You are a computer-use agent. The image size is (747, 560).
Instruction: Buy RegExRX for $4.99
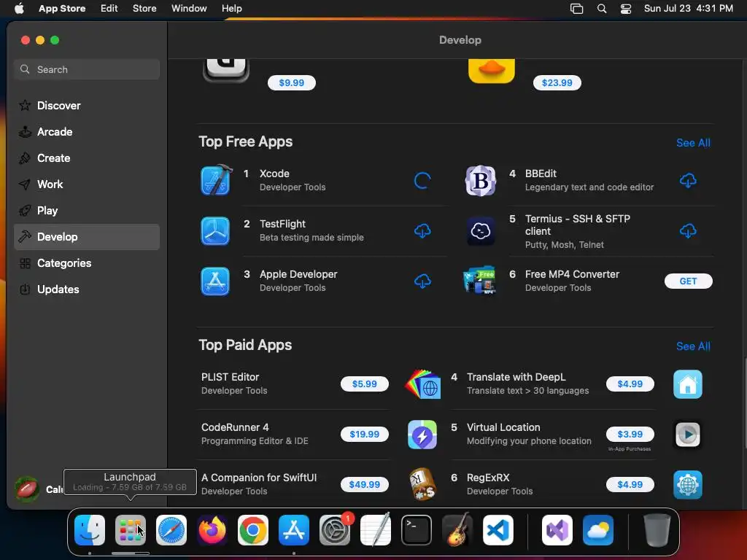630,484
